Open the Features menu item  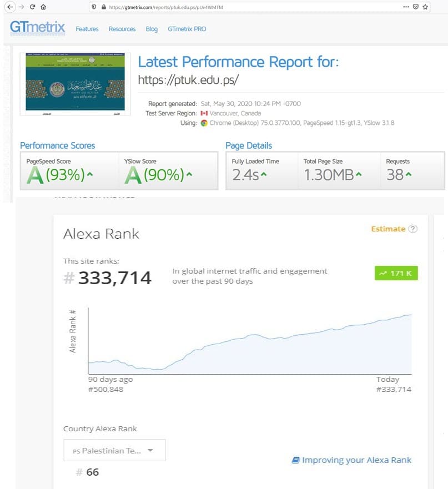pos(87,29)
